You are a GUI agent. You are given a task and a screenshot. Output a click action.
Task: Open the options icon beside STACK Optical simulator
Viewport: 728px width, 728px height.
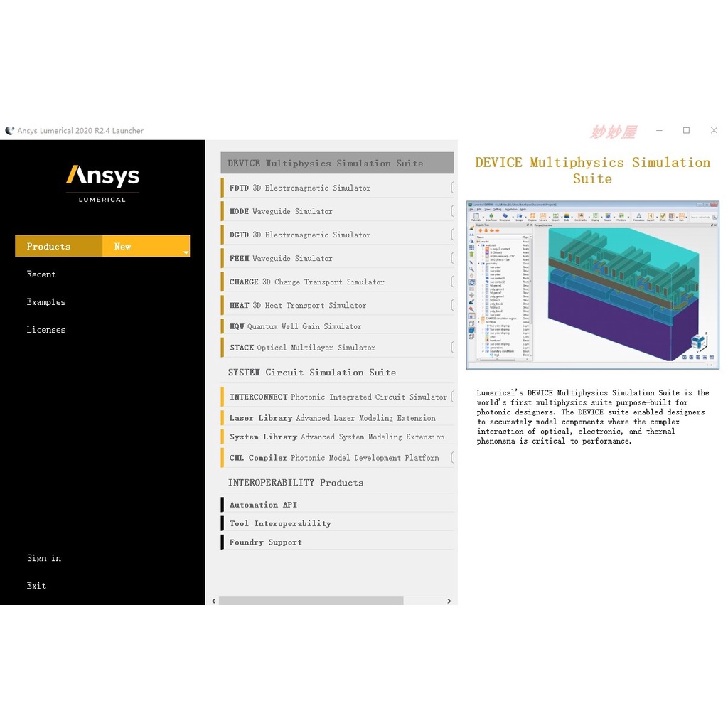click(x=453, y=347)
